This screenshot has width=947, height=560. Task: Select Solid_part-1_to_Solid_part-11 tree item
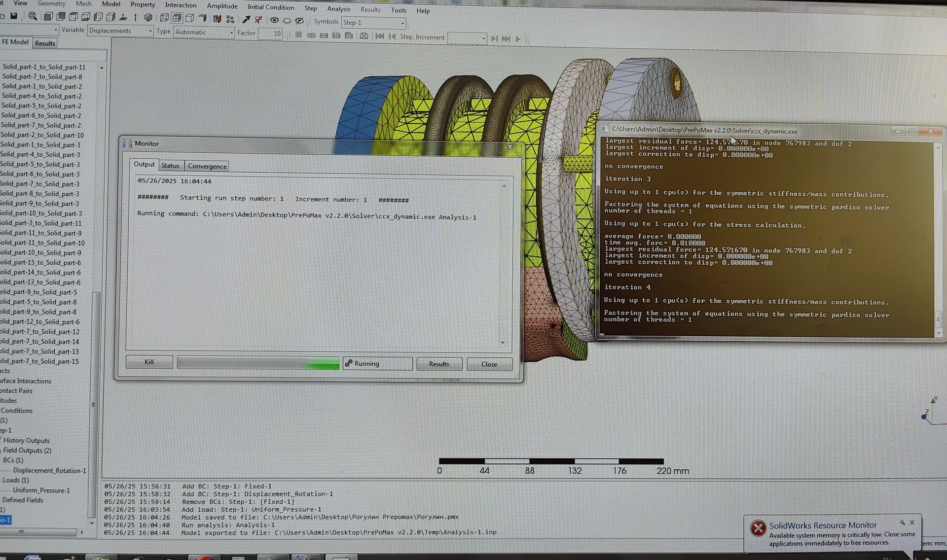44,67
